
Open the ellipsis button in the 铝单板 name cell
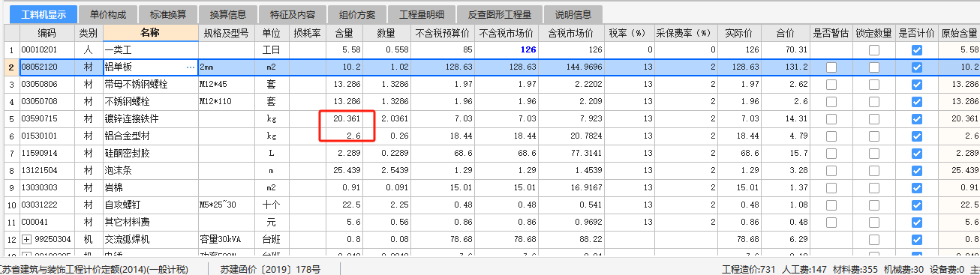tap(190, 67)
